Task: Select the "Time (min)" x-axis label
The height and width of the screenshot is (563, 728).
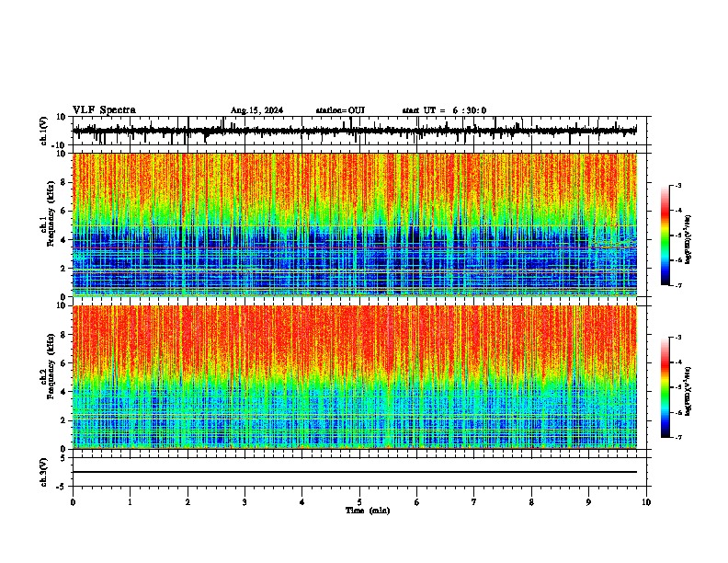Action: coord(368,511)
